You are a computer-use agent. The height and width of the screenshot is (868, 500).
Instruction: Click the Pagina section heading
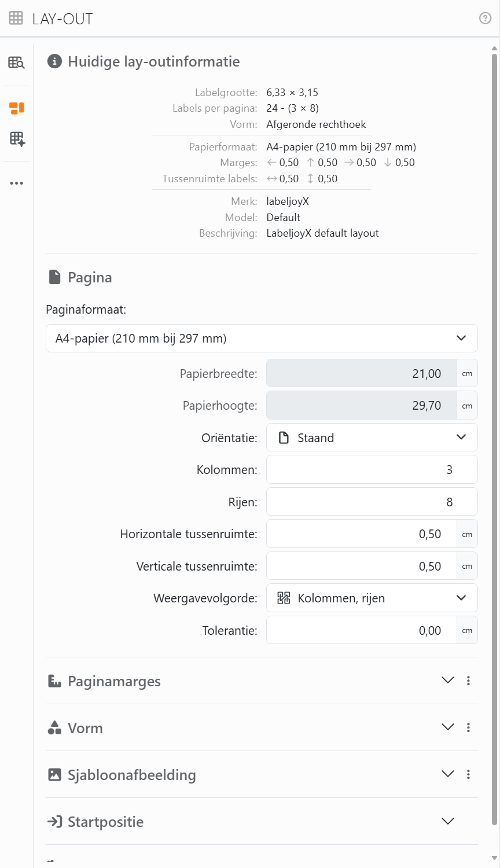click(x=90, y=278)
